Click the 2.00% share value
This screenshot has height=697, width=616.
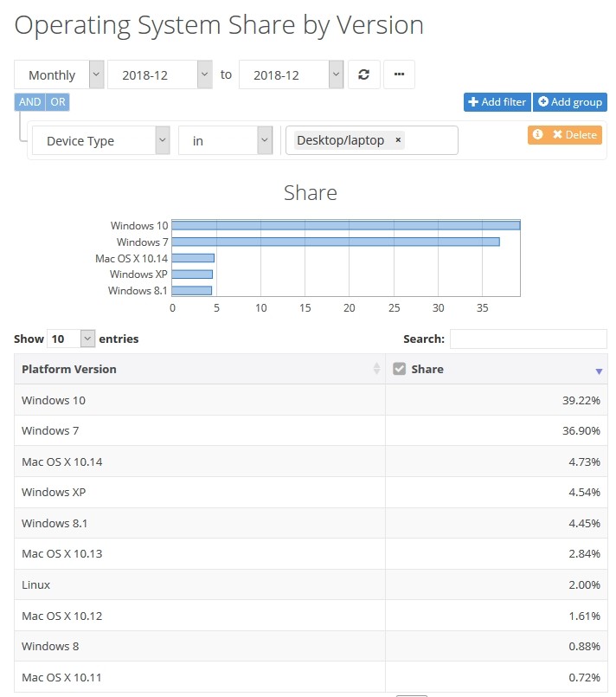click(x=584, y=584)
